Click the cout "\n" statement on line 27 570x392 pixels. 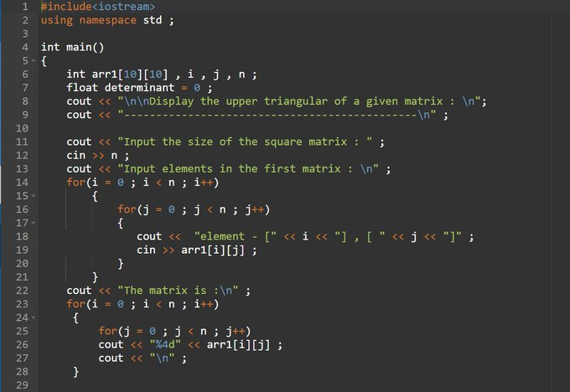pos(142,358)
